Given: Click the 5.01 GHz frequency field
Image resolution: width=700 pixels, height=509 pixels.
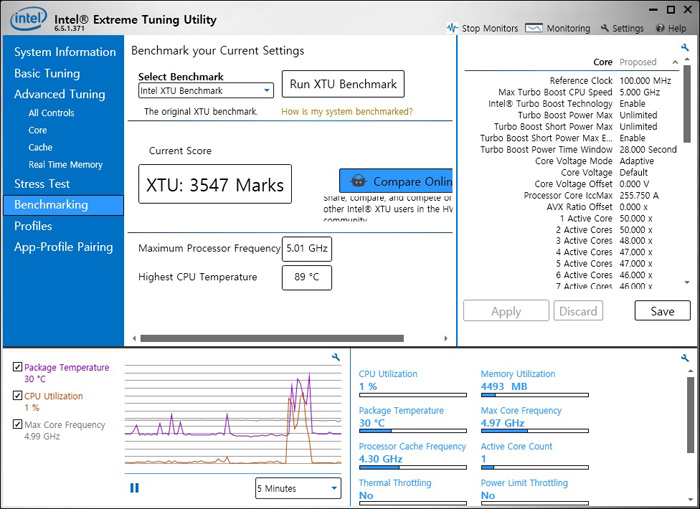Looking at the screenshot, I should [x=307, y=249].
